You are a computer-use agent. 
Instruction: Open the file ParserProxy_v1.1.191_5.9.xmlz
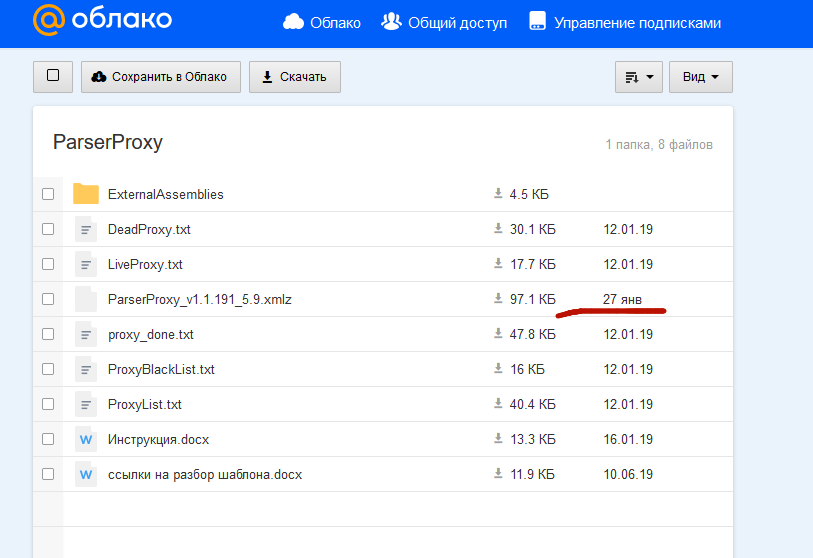(x=199, y=299)
